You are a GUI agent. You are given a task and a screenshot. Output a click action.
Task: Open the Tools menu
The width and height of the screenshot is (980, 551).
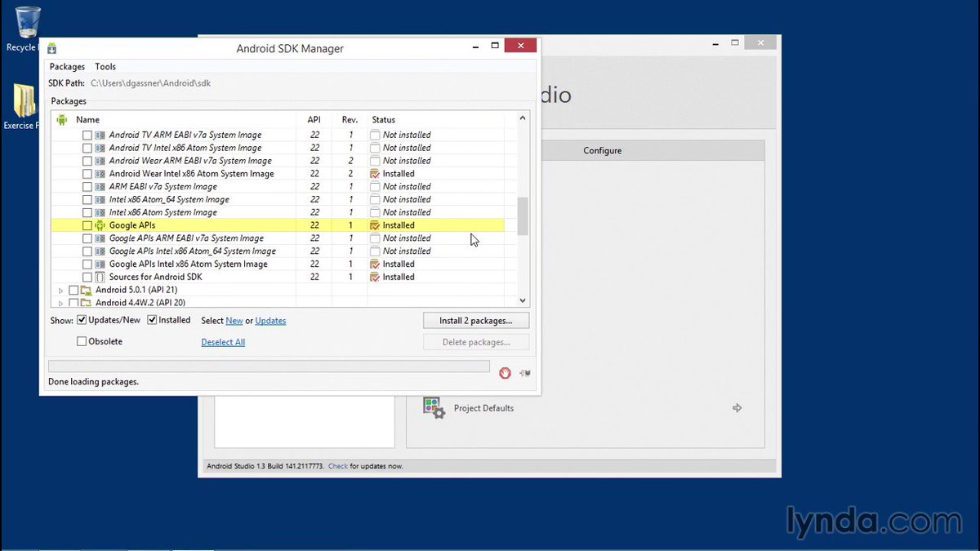pos(105,67)
